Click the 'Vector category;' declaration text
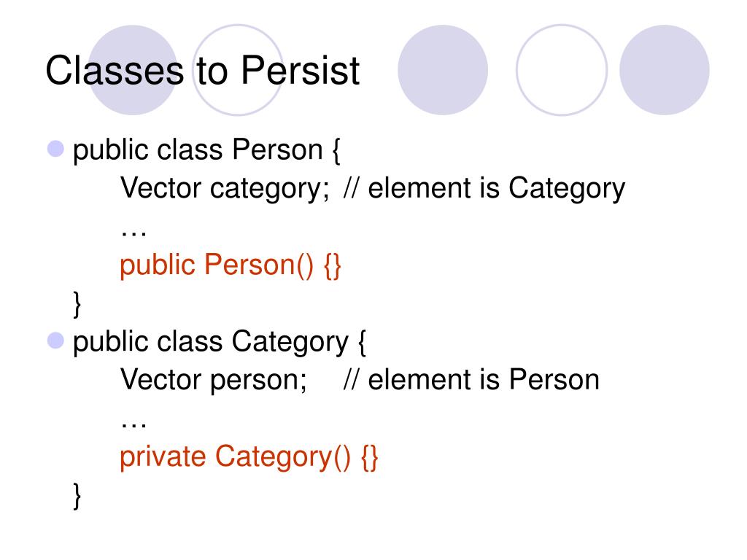This screenshot has width=747, height=560. (x=225, y=189)
